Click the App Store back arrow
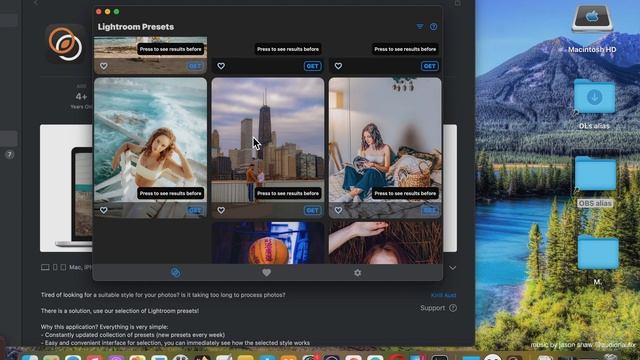The height and width of the screenshot is (360, 640). (x=36, y=2)
